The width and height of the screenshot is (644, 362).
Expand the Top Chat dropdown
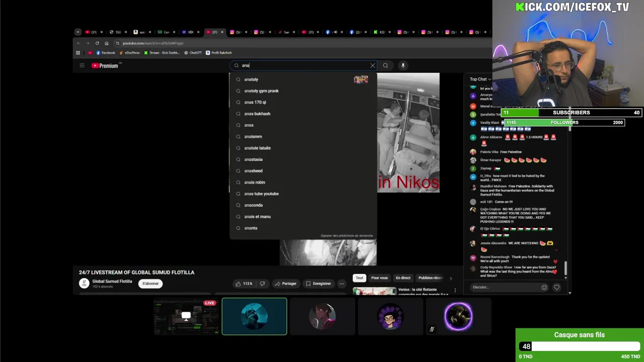480,79
